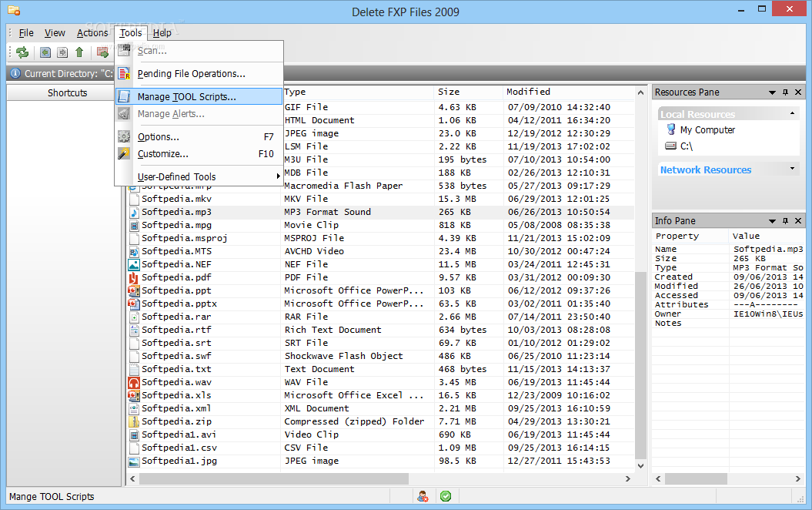Viewport: 812px width, 510px height.
Task: Open the View menu
Action: (55, 32)
